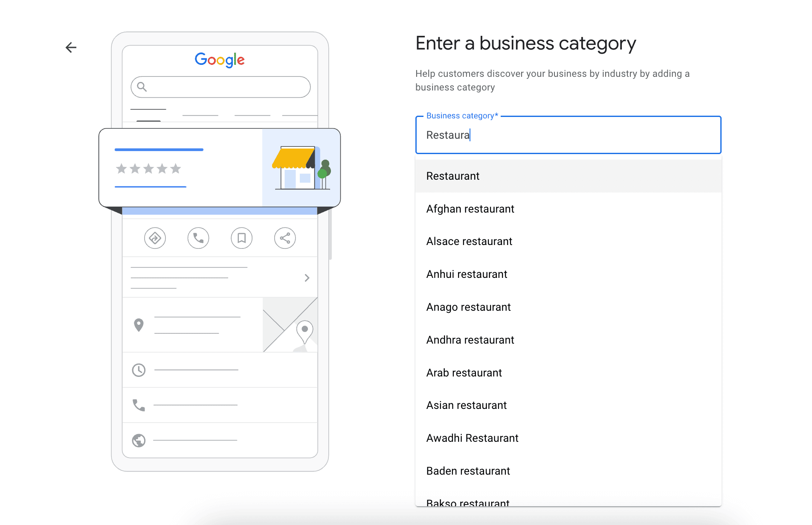The width and height of the screenshot is (812, 525).
Task: Click the search magnifier in the Google search bar
Action: (142, 87)
